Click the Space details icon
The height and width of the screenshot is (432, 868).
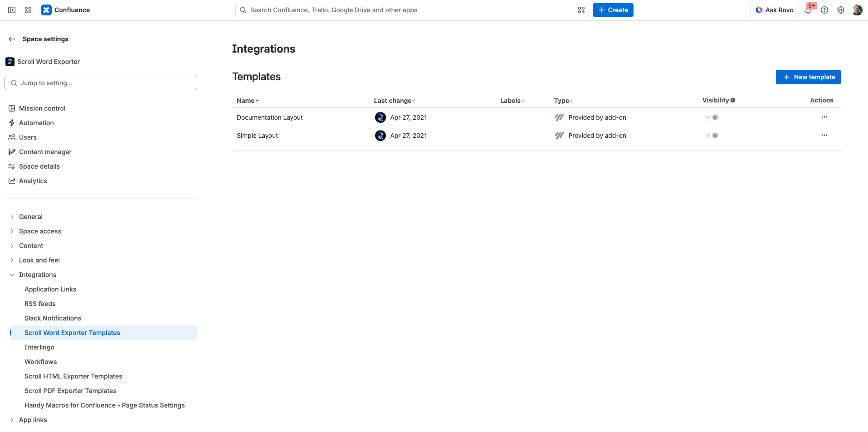pyautogui.click(x=12, y=166)
